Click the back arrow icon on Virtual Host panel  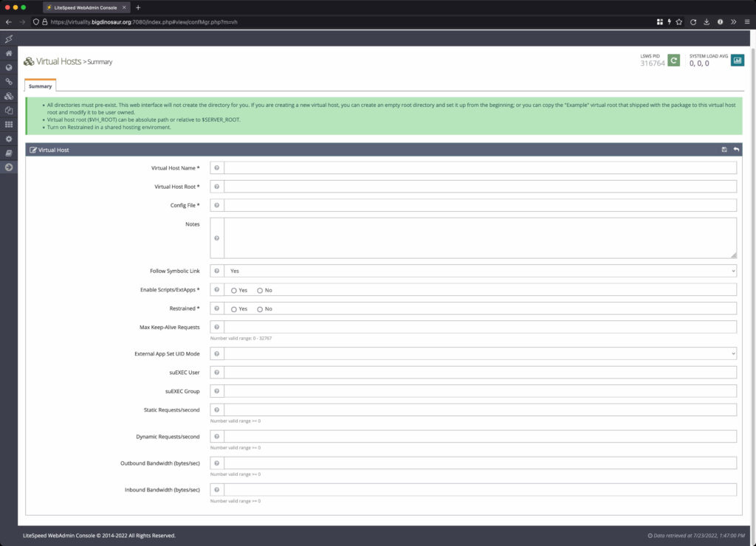[736, 149]
